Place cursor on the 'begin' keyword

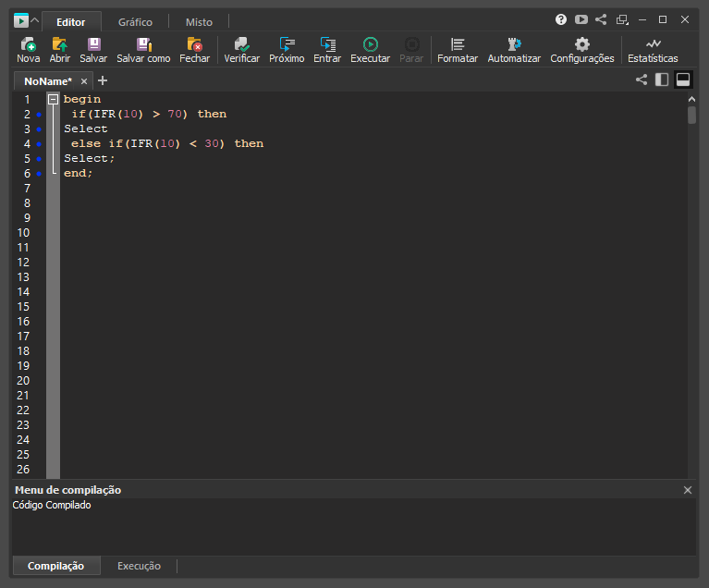82,99
